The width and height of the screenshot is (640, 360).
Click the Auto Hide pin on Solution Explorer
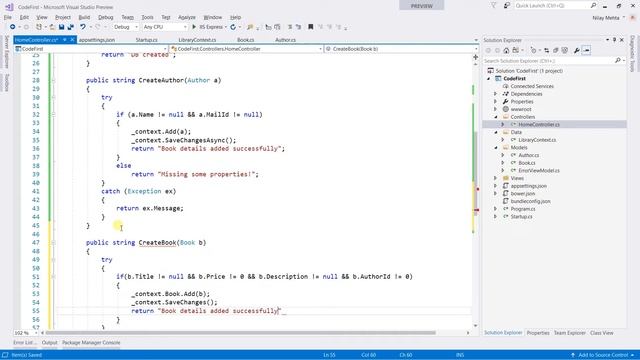[614, 40]
